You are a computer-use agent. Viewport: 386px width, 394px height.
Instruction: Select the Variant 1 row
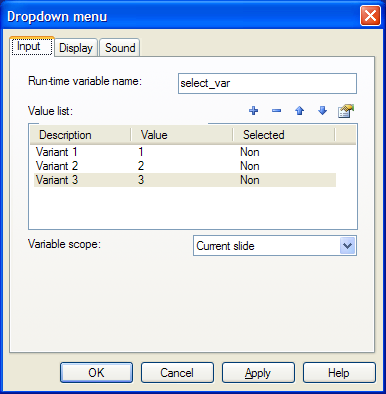185,152
